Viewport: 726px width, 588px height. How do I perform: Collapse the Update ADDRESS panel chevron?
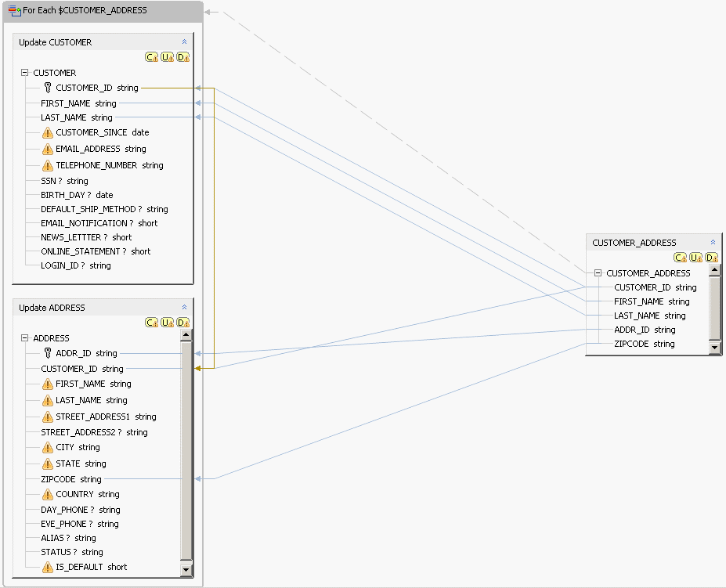coord(184,307)
